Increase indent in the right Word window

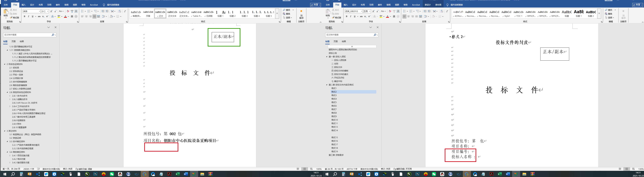point(429,11)
